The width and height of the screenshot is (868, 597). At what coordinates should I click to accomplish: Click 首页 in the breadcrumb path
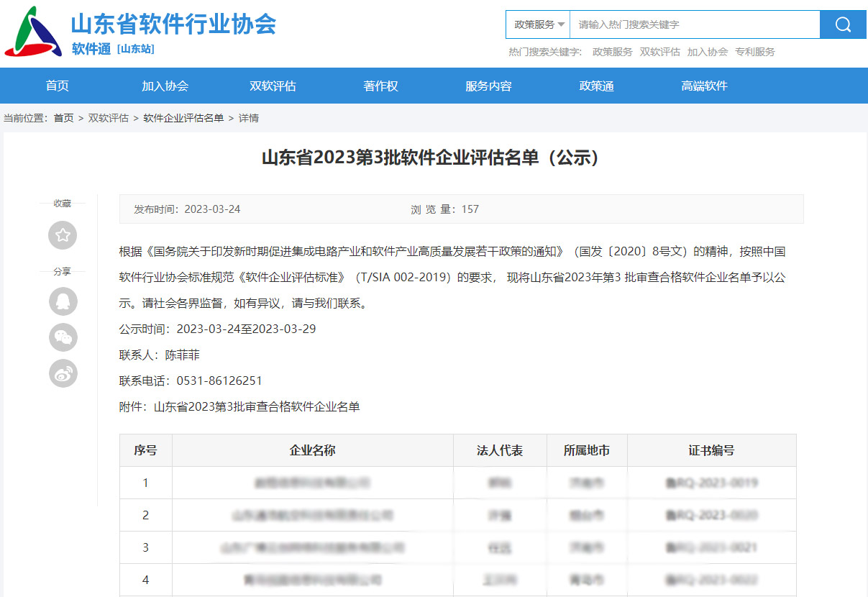pyautogui.click(x=63, y=118)
